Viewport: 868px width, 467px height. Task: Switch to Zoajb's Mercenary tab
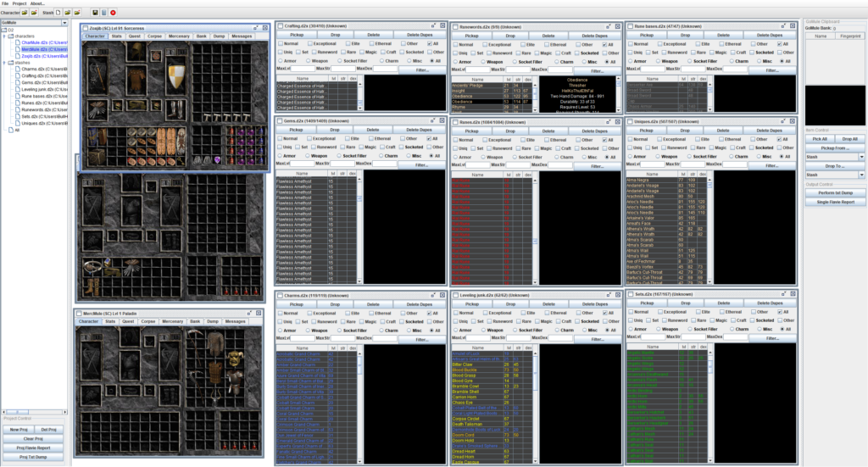(179, 36)
